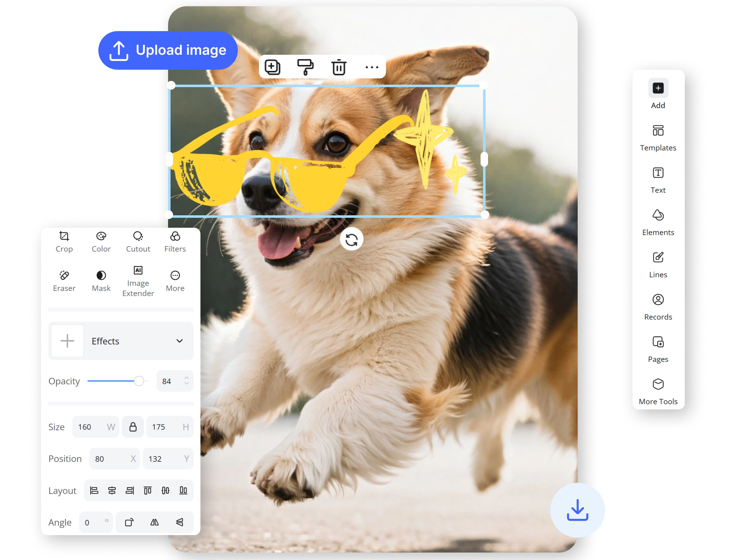Select the Crop tool

point(64,242)
